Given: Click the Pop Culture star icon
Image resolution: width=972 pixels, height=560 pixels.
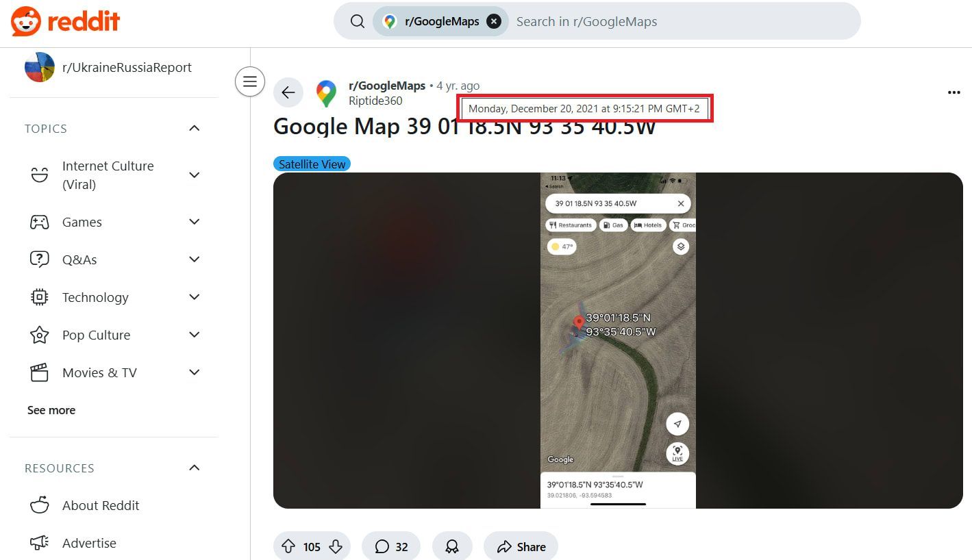Looking at the screenshot, I should tap(39, 335).
